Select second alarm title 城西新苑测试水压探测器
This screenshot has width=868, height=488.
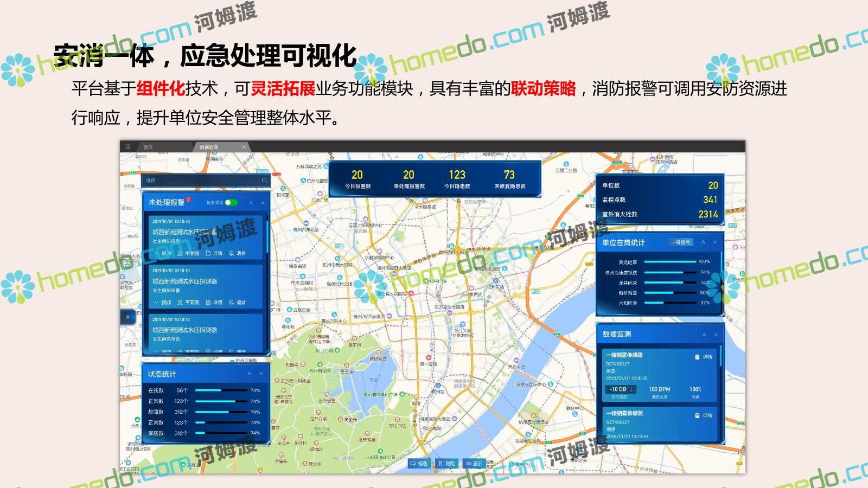184,281
